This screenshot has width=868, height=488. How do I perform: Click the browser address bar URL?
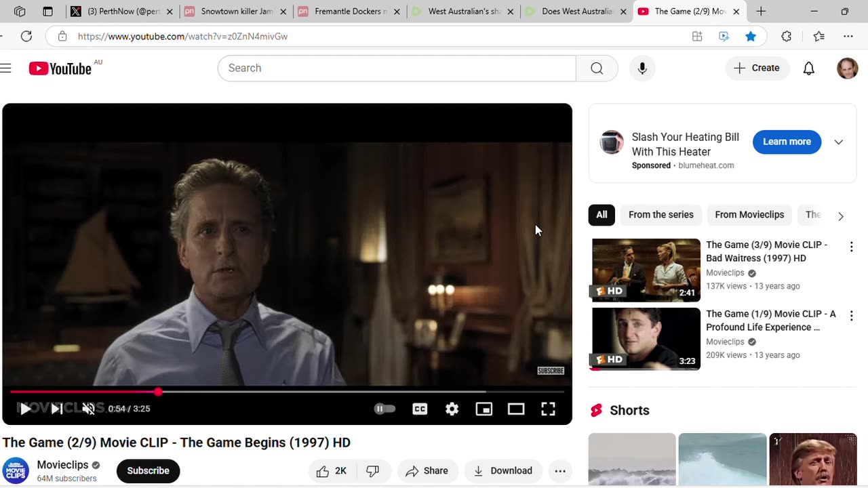[x=183, y=37]
